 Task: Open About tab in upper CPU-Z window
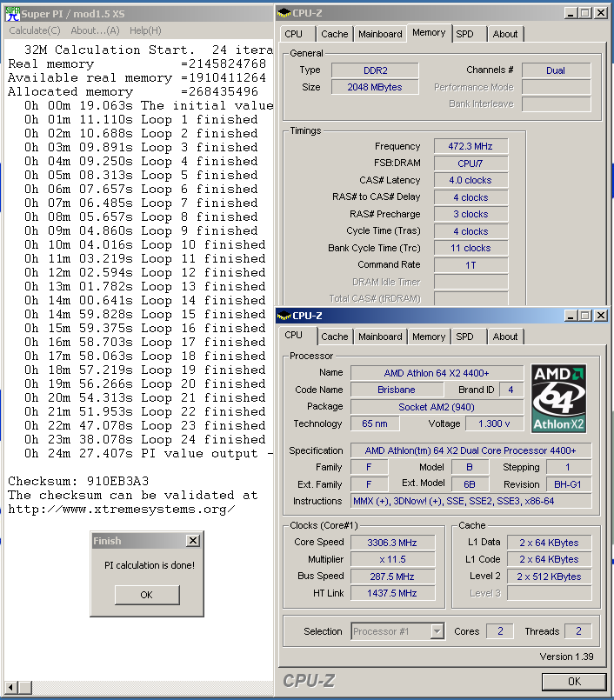point(505,35)
